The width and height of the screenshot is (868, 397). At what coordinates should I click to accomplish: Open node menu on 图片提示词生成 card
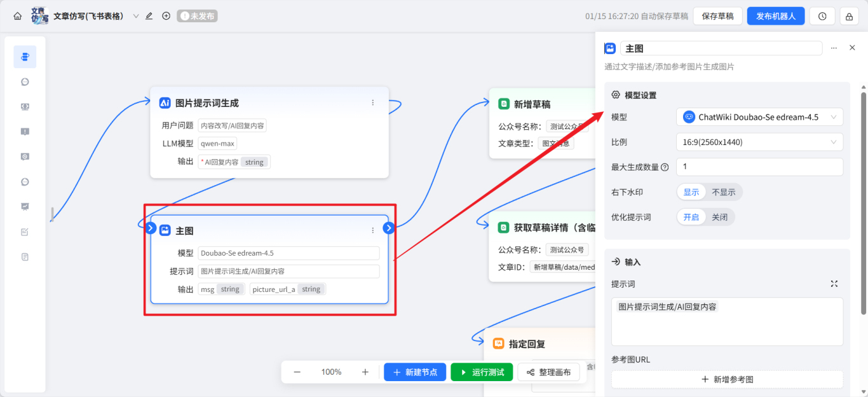373,102
